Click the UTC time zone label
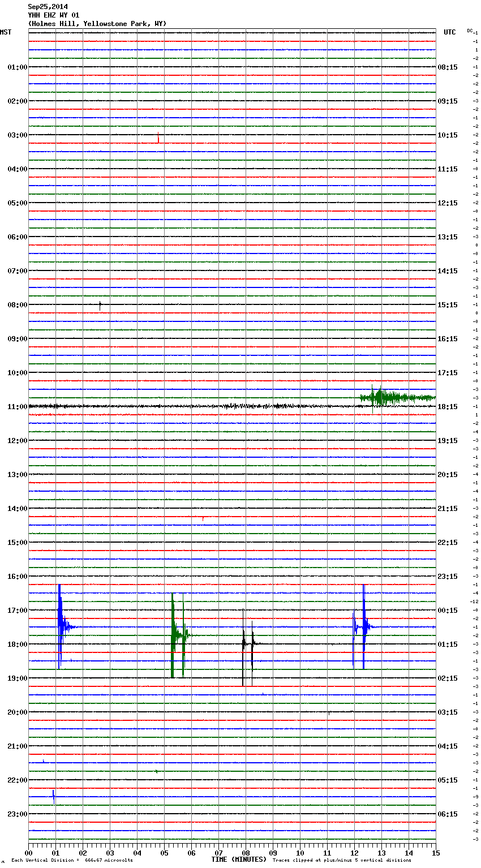The height and width of the screenshot is (868, 481). pos(450,32)
